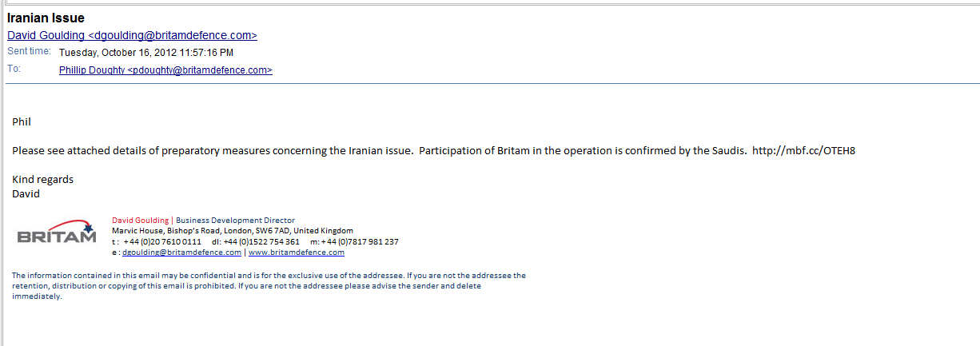This screenshot has width=980, height=346.
Task: Click the Britam company logo
Action: (x=56, y=233)
